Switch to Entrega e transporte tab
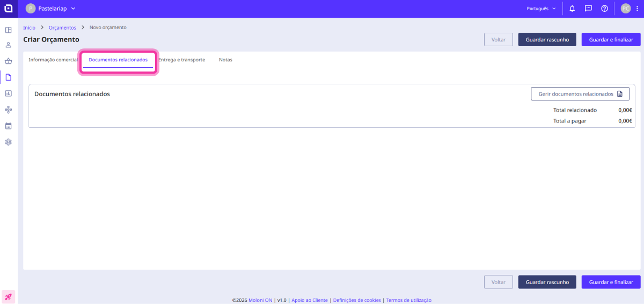The height and width of the screenshot is (304, 644). (x=181, y=60)
